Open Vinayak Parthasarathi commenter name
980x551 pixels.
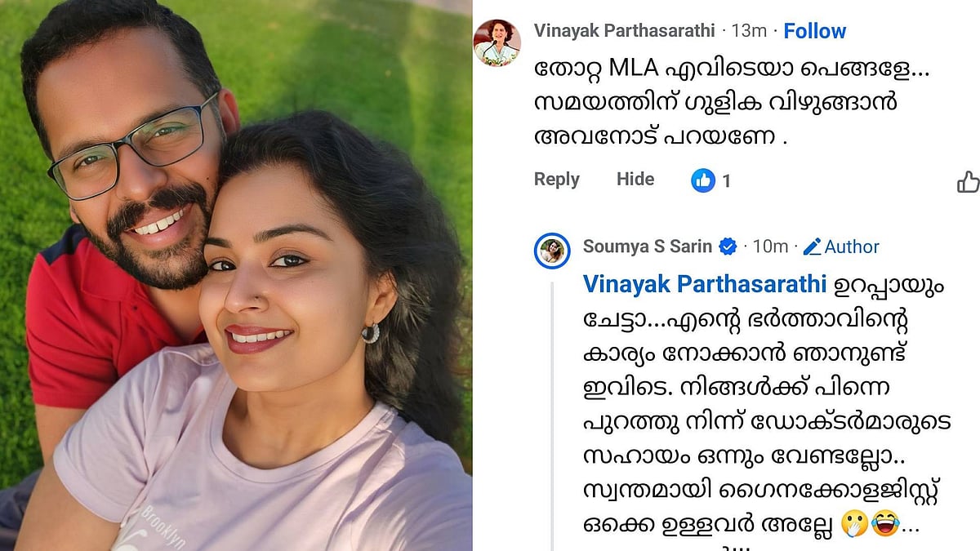coord(625,31)
